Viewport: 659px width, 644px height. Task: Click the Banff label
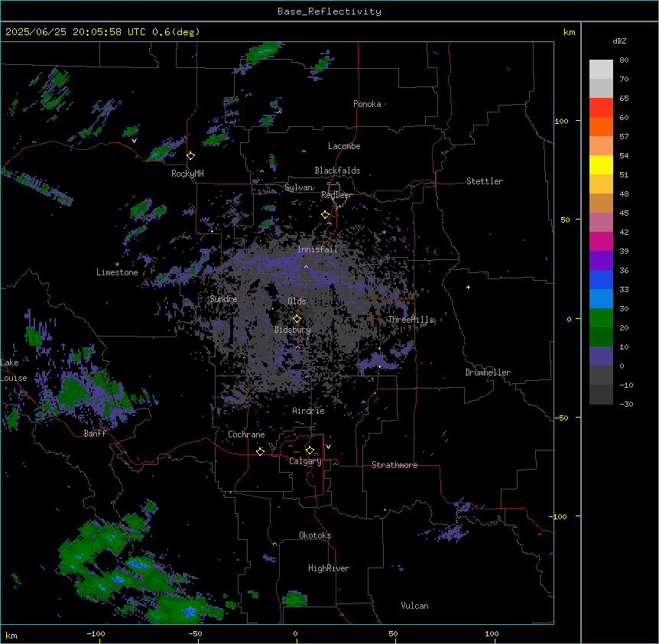[95, 434]
